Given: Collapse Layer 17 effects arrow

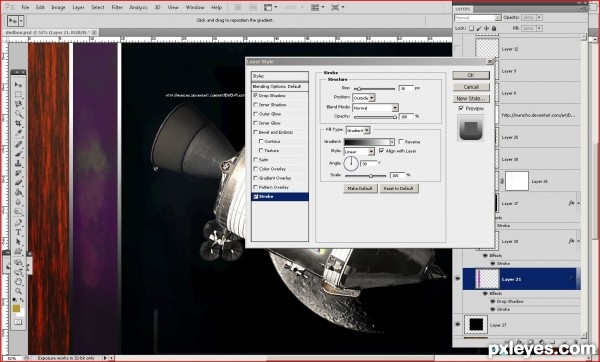Looking at the screenshot, I should [x=579, y=204].
